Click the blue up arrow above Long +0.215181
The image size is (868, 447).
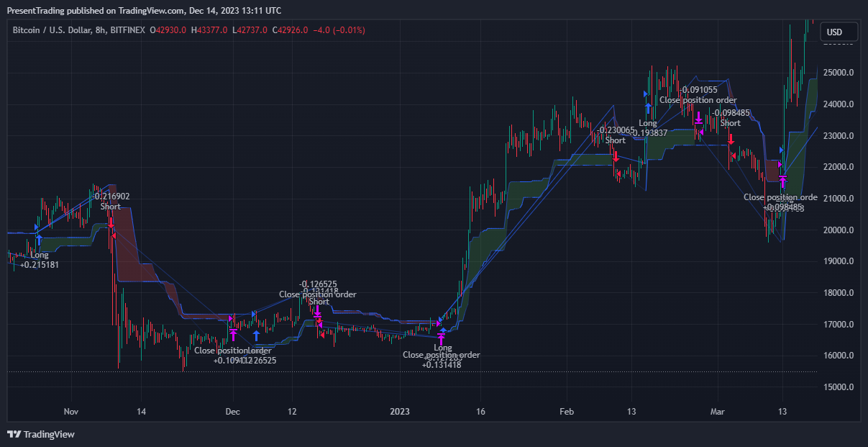pyautogui.click(x=39, y=240)
